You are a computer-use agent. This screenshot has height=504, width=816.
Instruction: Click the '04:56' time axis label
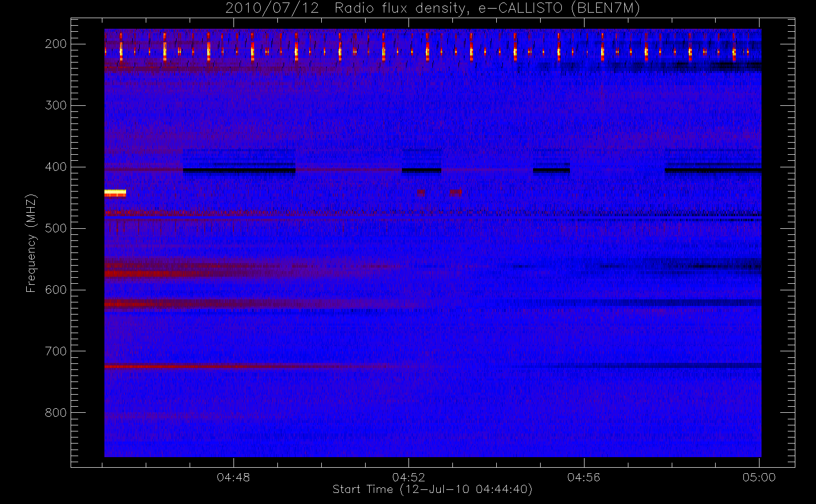point(584,477)
